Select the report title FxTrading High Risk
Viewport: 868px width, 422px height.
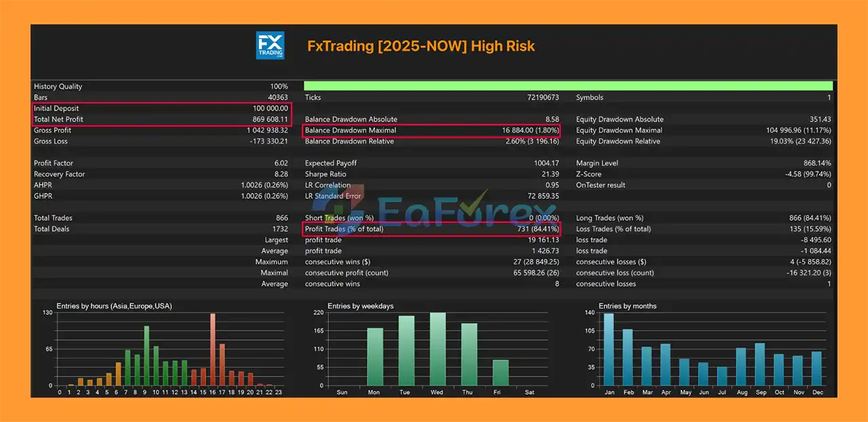coord(420,46)
